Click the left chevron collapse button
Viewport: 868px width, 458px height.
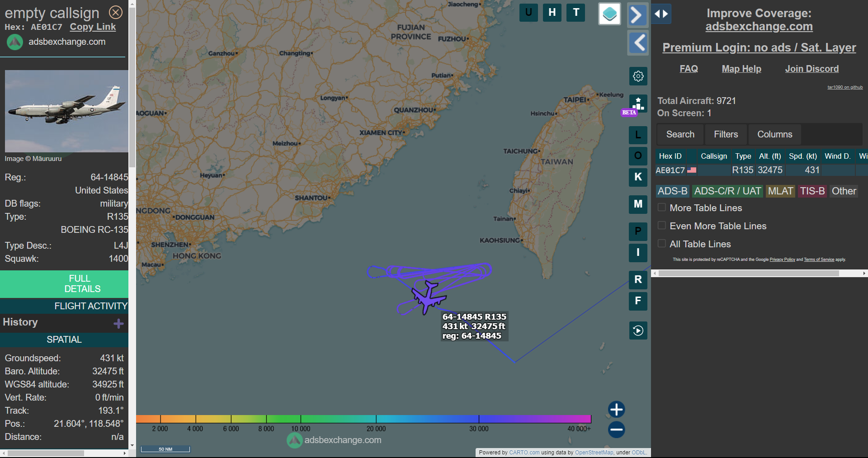[637, 43]
